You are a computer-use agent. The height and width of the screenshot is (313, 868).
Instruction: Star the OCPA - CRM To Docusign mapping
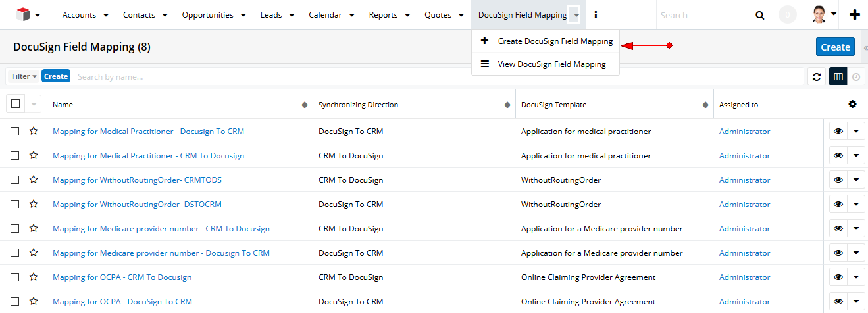click(34, 277)
